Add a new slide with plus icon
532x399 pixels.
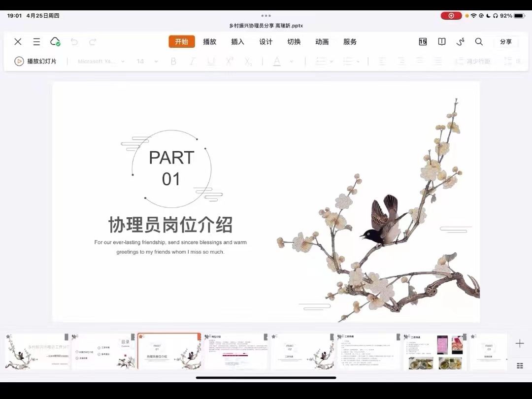(x=520, y=343)
